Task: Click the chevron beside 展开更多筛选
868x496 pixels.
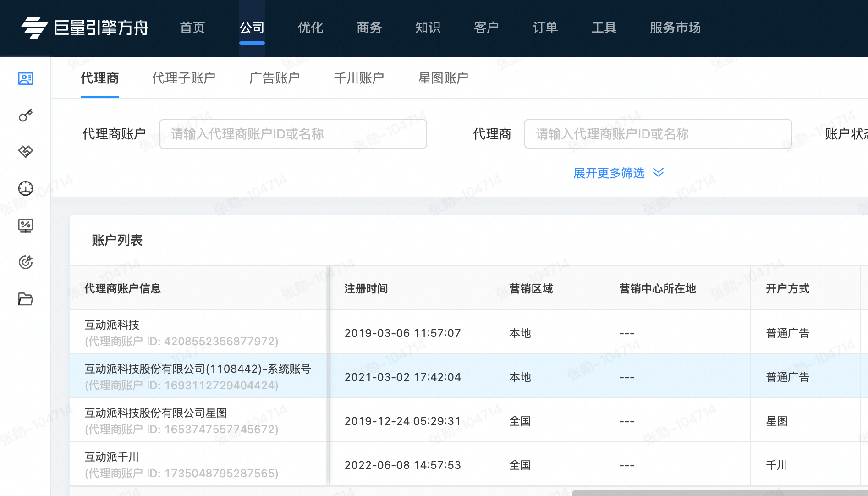Action: (659, 173)
